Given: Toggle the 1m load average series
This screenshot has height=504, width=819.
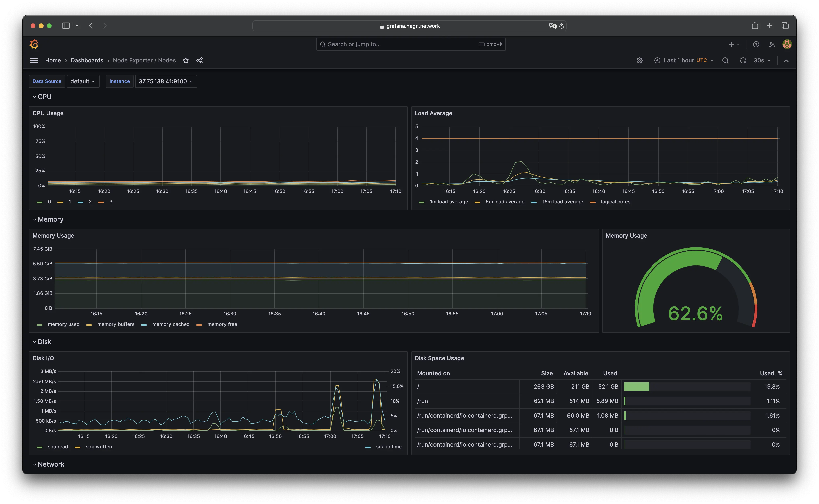Looking at the screenshot, I should 449,202.
